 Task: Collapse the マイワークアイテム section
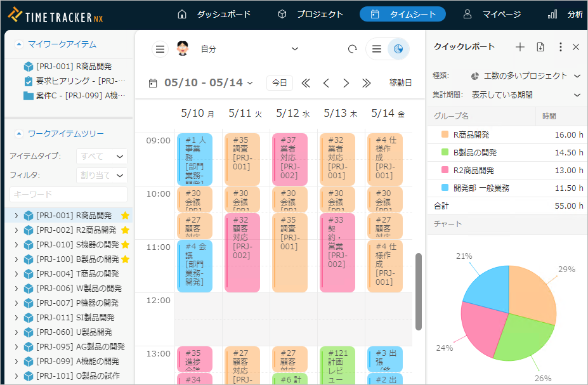(18, 44)
